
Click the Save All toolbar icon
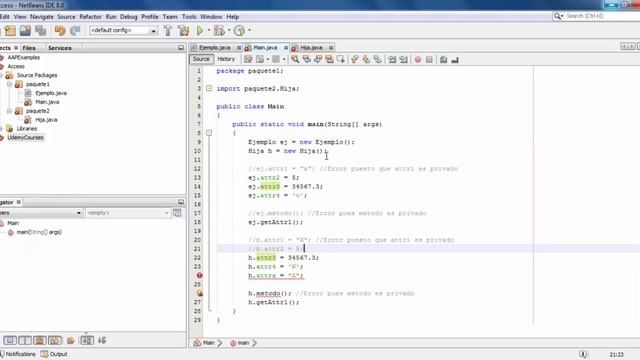pos(40,31)
